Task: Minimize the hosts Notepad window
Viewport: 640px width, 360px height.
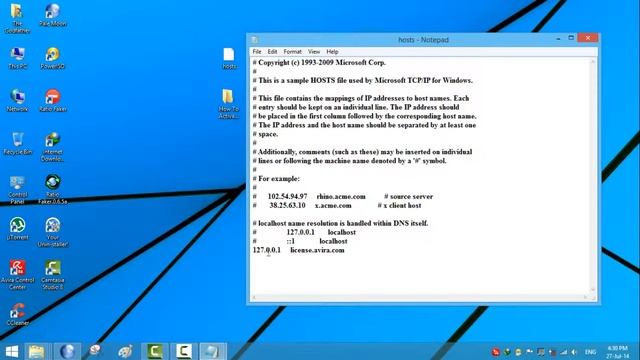Action: tap(558, 38)
